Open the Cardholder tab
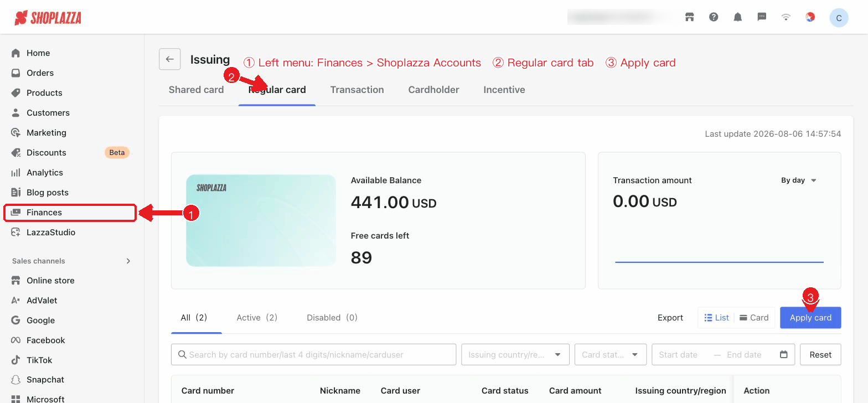 434,90
